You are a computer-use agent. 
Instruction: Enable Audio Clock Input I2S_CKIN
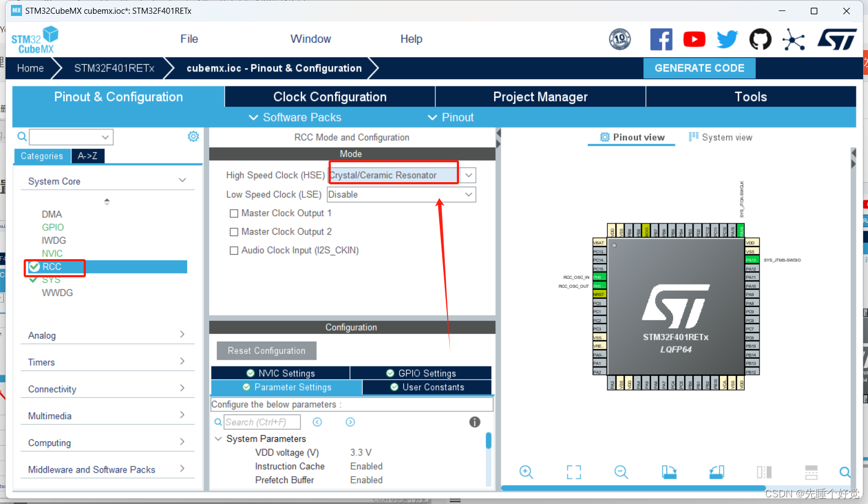tap(234, 251)
